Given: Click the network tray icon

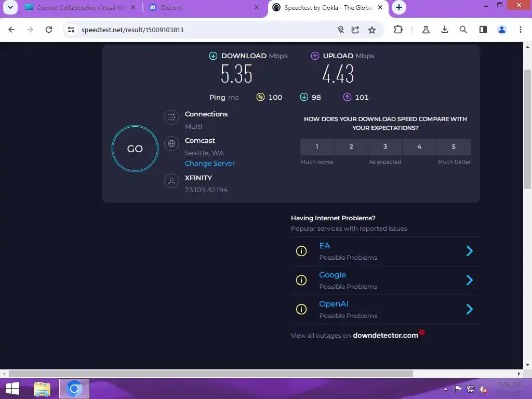Looking at the screenshot, I should click(471, 389).
